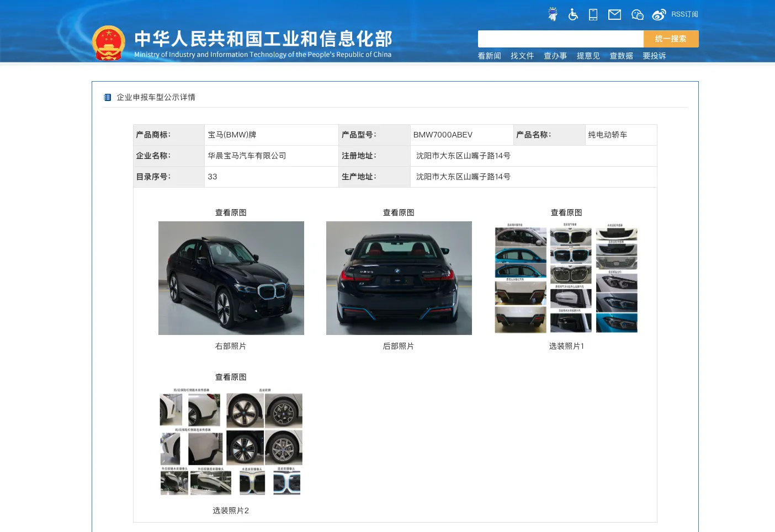Image resolution: width=775 pixels, height=532 pixels.
Task: Click 查看原图 above 选装照片1
Action: click(x=566, y=212)
